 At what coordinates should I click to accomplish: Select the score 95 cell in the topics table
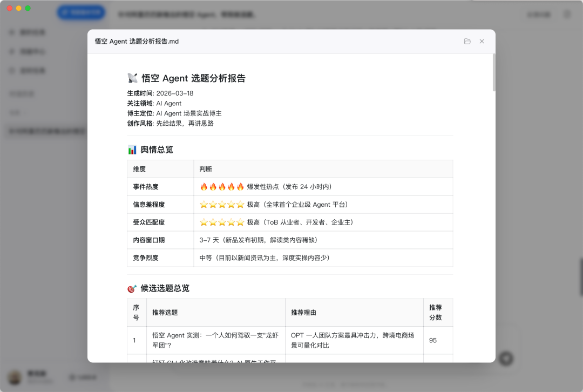coord(433,341)
